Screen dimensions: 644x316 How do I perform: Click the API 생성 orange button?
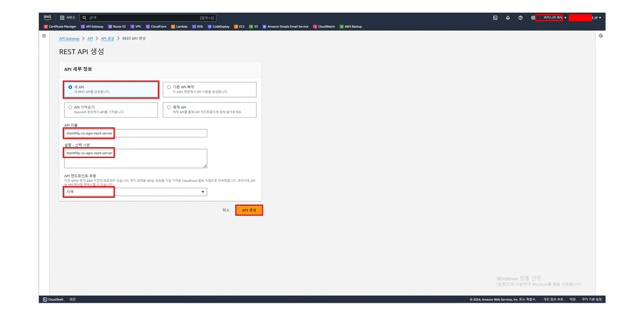pos(249,210)
